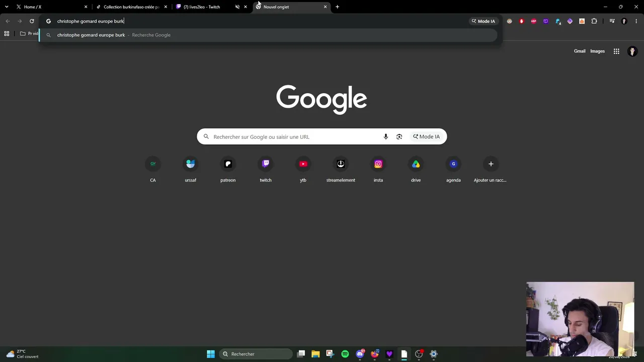Open the agenda shortcut
Viewport: 644px width, 362px height.
[x=453, y=169]
